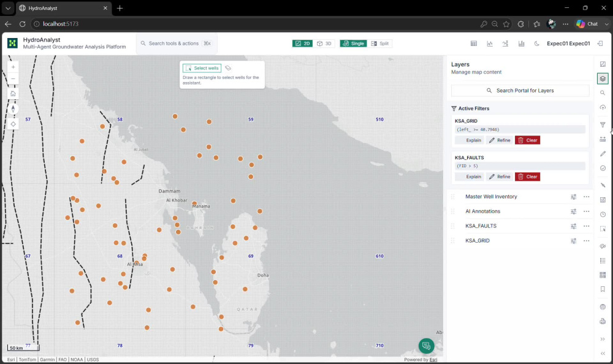Image resolution: width=613 pixels, height=364 pixels.
Task: Select Split map layout
Action: 380,44
